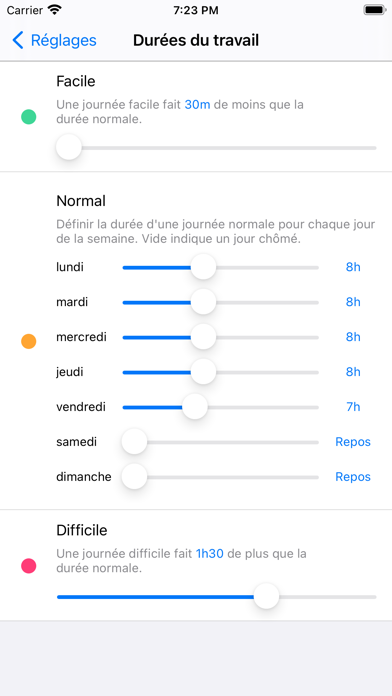This screenshot has width=392, height=696.
Task: Click the jeudi slider thumb
Action: point(203,372)
